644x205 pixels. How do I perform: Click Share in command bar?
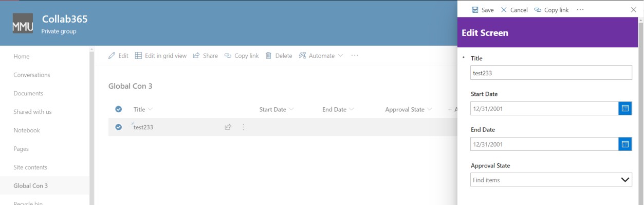pyautogui.click(x=205, y=56)
